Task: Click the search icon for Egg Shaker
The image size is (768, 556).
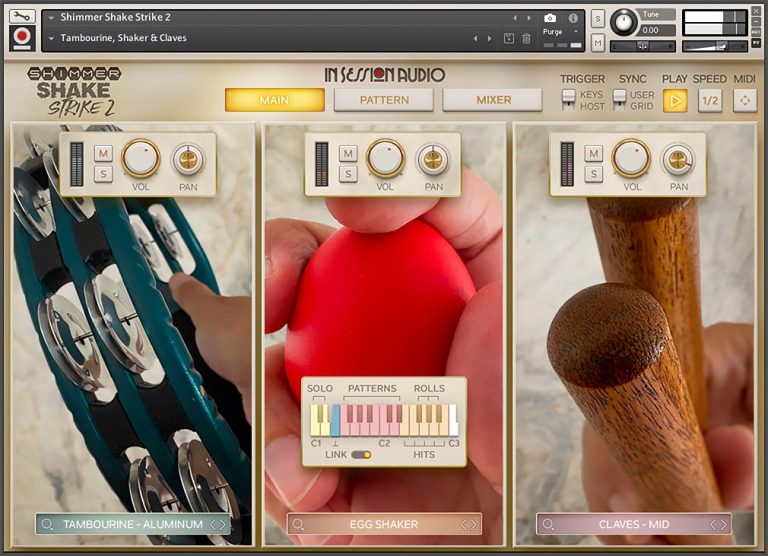Action: (297, 524)
